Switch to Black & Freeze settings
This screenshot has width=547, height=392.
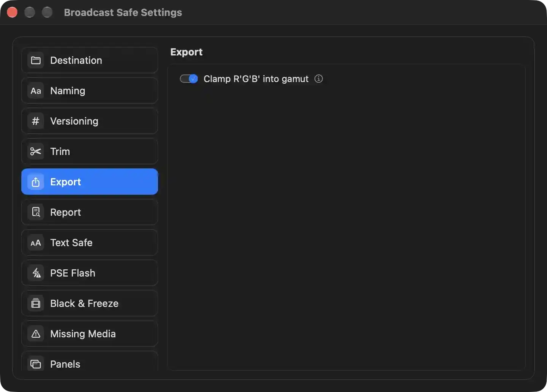tap(90, 303)
